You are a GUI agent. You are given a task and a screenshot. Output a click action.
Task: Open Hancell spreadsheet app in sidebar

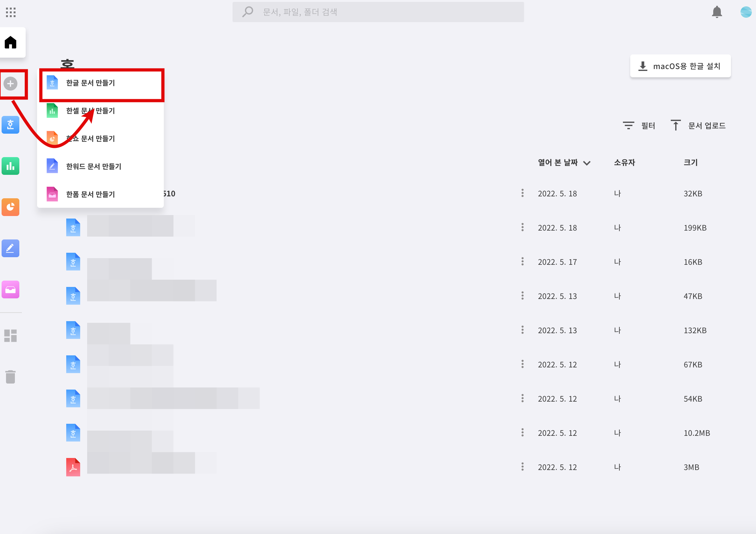click(x=10, y=166)
